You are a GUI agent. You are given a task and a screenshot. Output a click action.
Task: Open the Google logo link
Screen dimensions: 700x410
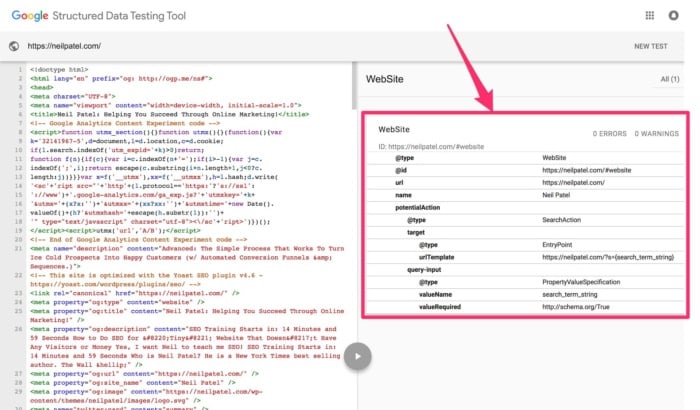pos(30,16)
